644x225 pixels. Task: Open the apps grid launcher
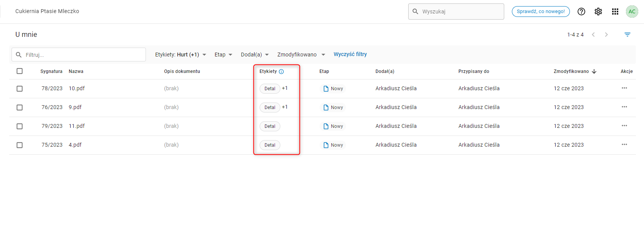615,12
